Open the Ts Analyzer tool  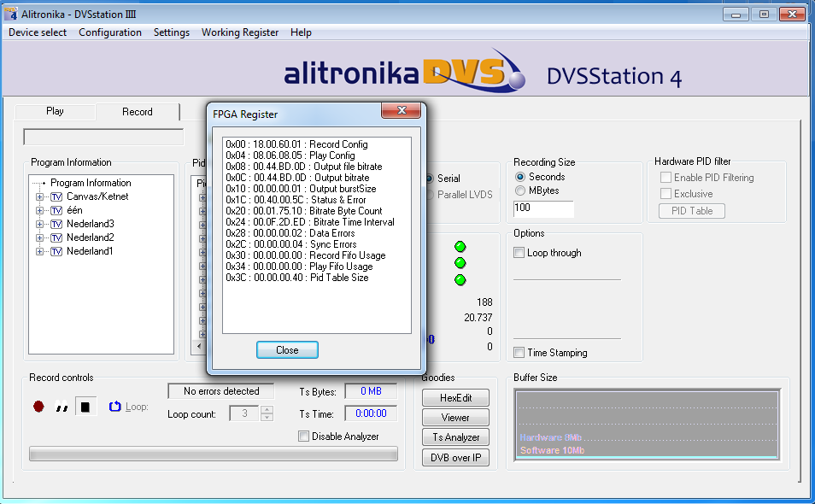pyautogui.click(x=455, y=437)
